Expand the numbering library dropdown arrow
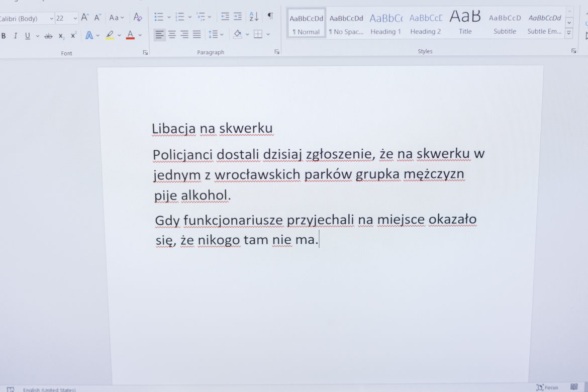The height and width of the screenshot is (392, 588). tap(190, 17)
